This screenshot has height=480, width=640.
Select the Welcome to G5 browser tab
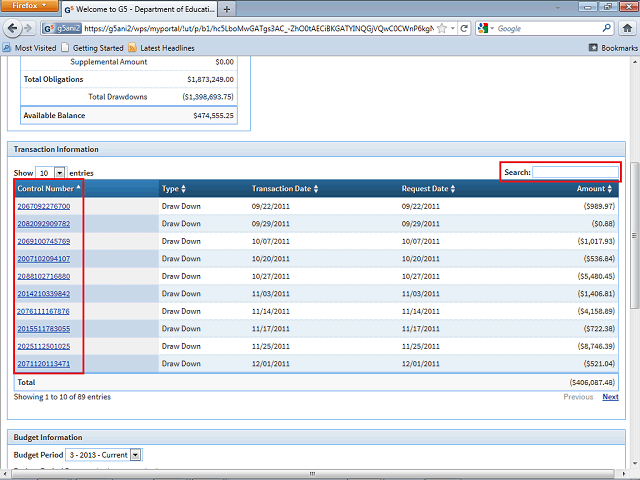coord(140,9)
